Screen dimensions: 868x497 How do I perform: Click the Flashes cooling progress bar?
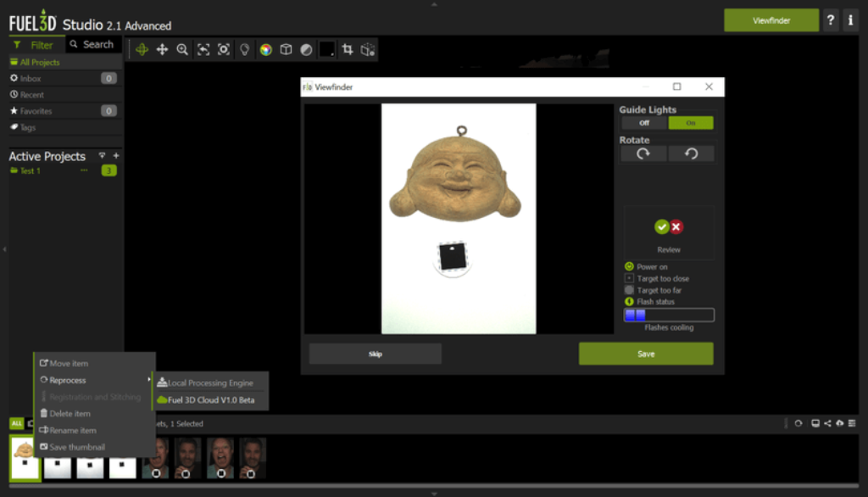pyautogui.click(x=668, y=315)
